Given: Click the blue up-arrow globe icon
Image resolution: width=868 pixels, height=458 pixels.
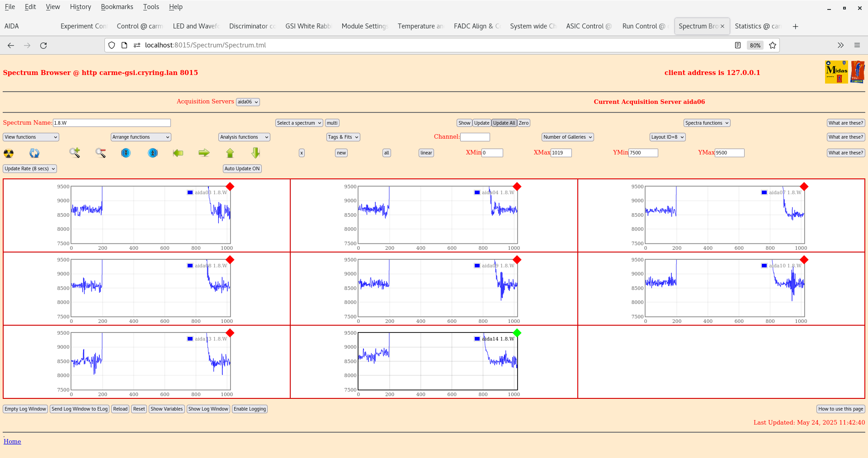Looking at the screenshot, I should pyautogui.click(x=152, y=153).
